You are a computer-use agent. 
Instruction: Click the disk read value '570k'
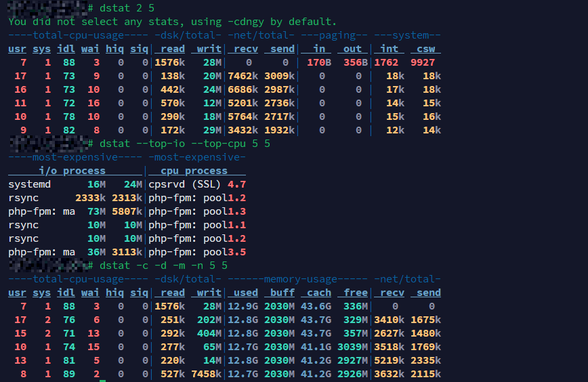pos(173,103)
